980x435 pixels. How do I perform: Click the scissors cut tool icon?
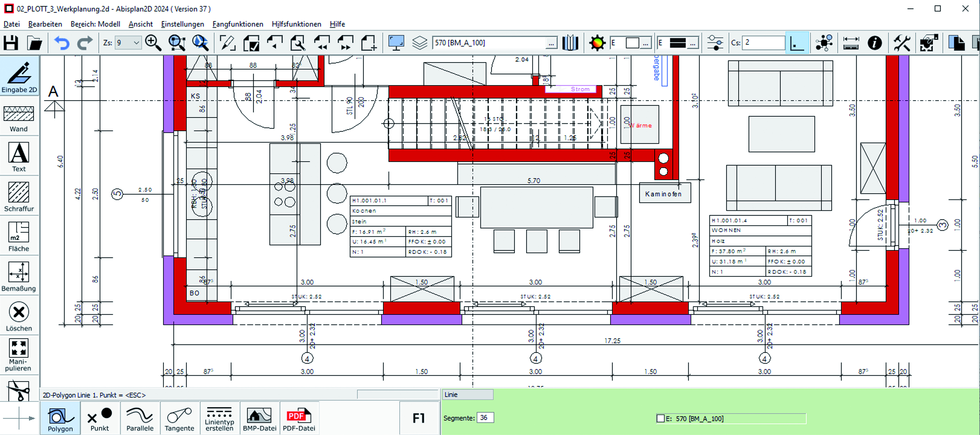[18, 391]
